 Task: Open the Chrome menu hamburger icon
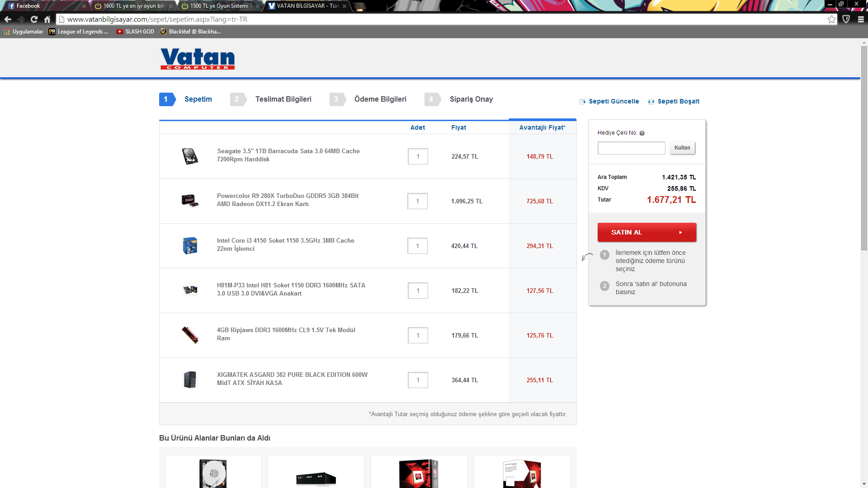coord(861,19)
